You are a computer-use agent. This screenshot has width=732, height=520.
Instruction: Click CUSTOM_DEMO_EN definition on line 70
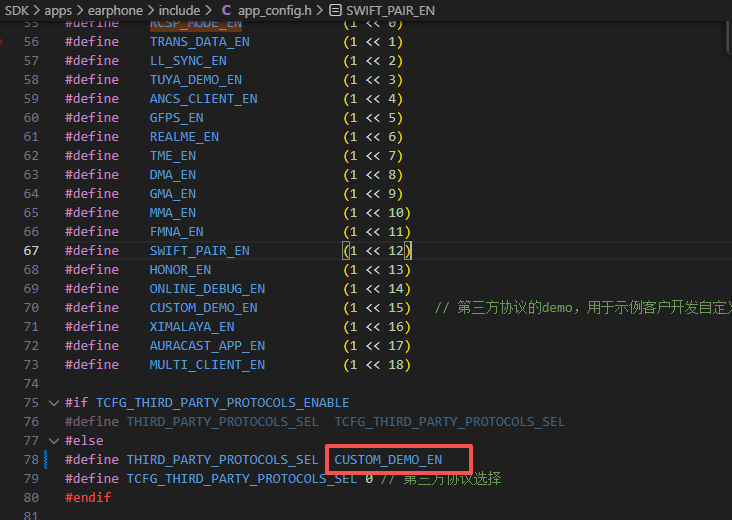(x=203, y=308)
